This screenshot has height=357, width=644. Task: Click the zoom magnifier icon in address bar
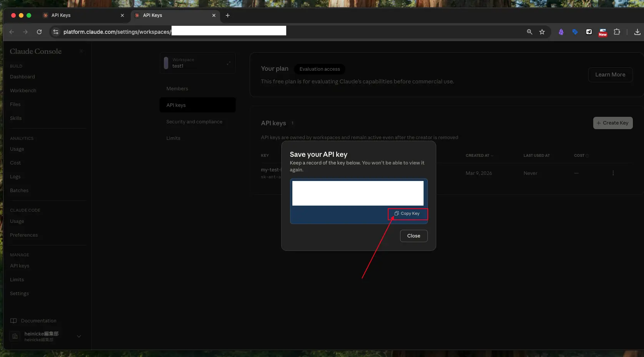pyautogui.click(x=529, y=32)
